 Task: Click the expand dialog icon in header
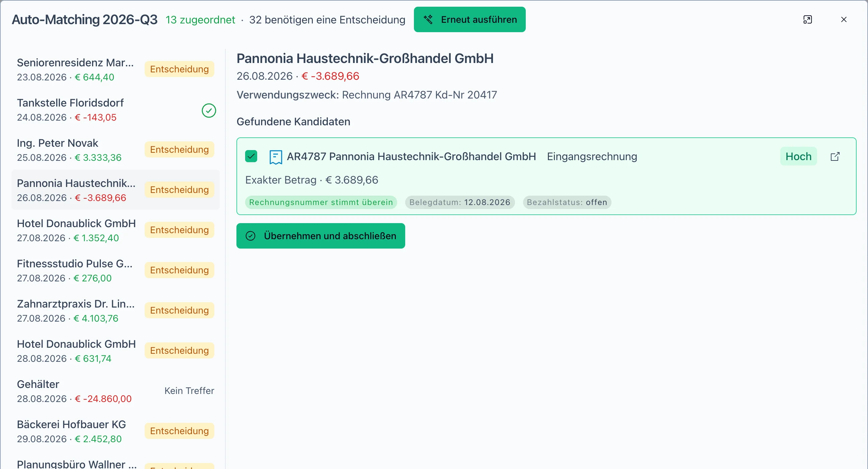[x=807, y=19]
